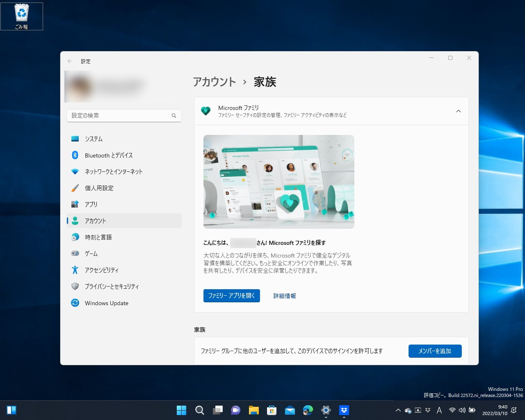Click the 設定の検索 search field
The width and height of the screenshot is (525, 420).
[x=124, y=116]
